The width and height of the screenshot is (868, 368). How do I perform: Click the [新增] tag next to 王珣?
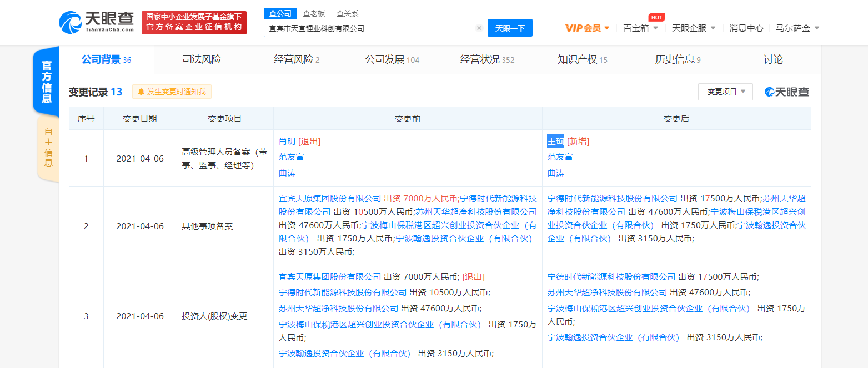click(578, 141)
